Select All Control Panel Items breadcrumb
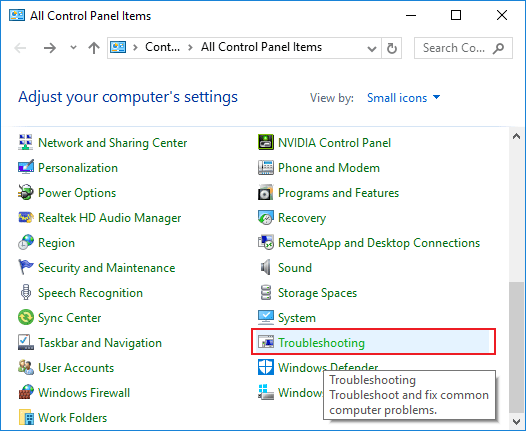 [x=261, y=47]
